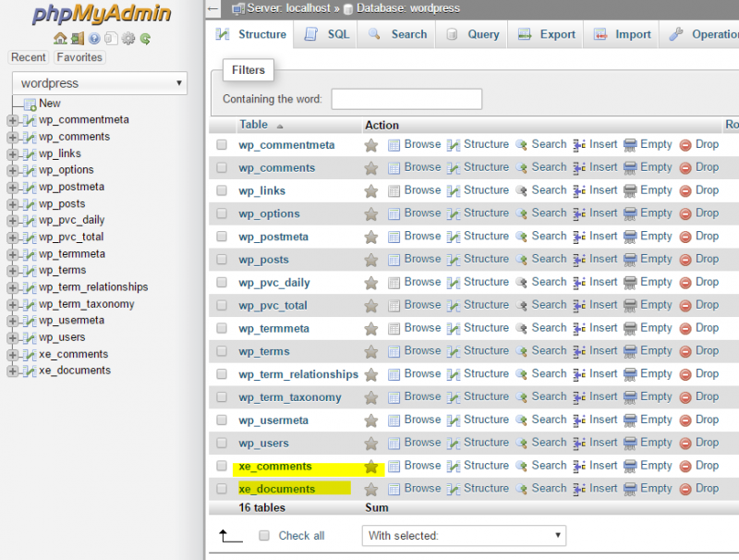Tick checkbox for wp_commentmeta table
The height and width of the screenshot is (560, 739).
[222, 145]
